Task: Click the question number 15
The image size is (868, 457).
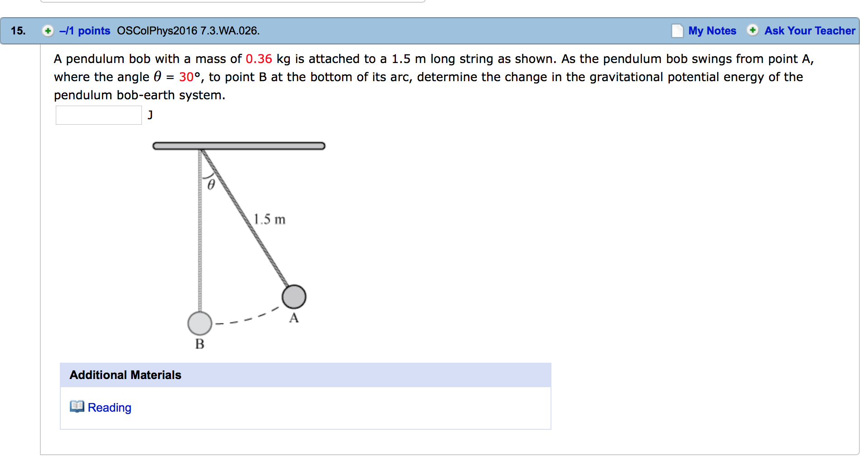Action: (18, 31)
